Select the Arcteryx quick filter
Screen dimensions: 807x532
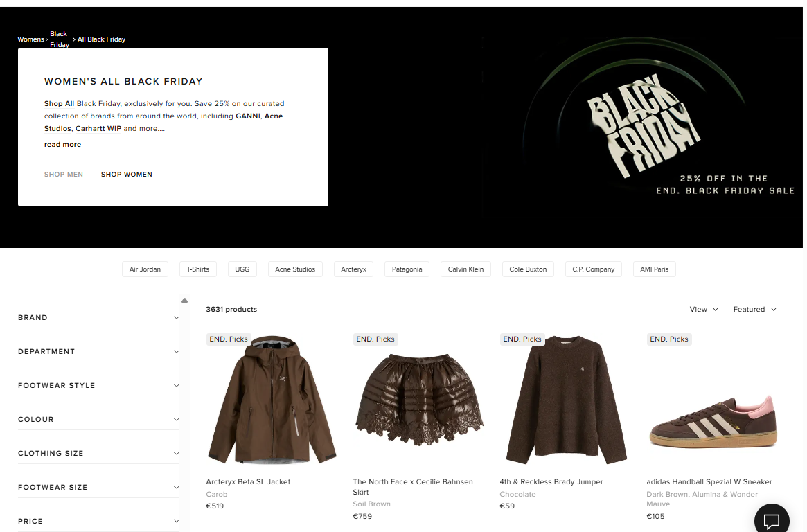(x=353, y=269)
